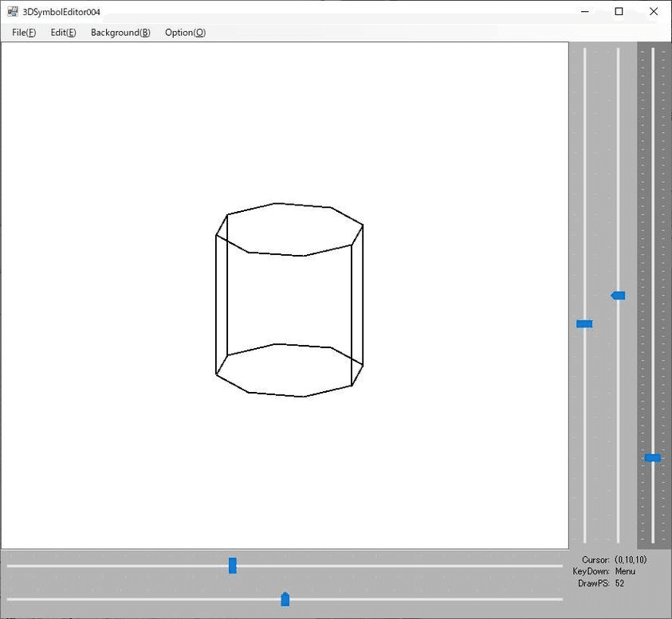The height and width of the screenshot is (619, 672).
Task: Click the 3DSymbolEditor004 title text
Action: click(61, 12)
